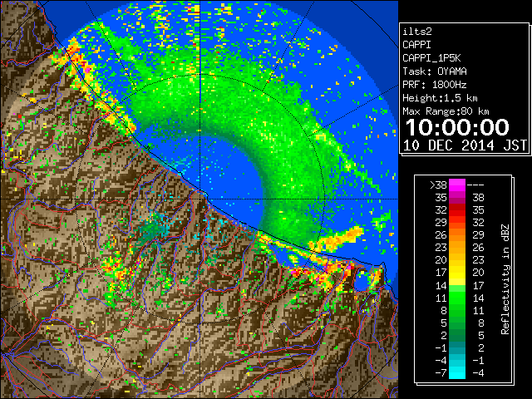The image size is (532, 399).
Task: Click the >38 legend label
Action: (x=438, y=185)
